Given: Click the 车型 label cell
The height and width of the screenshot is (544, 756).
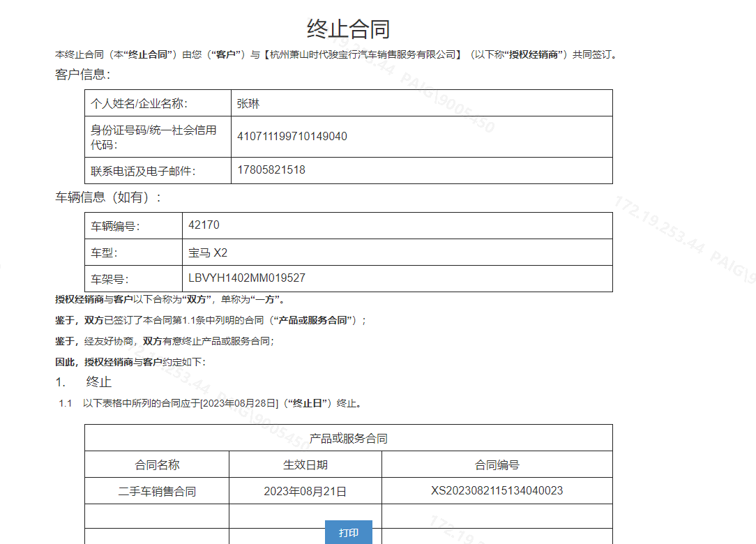Looking at the screenshot, I should click(x=133, y=252).
